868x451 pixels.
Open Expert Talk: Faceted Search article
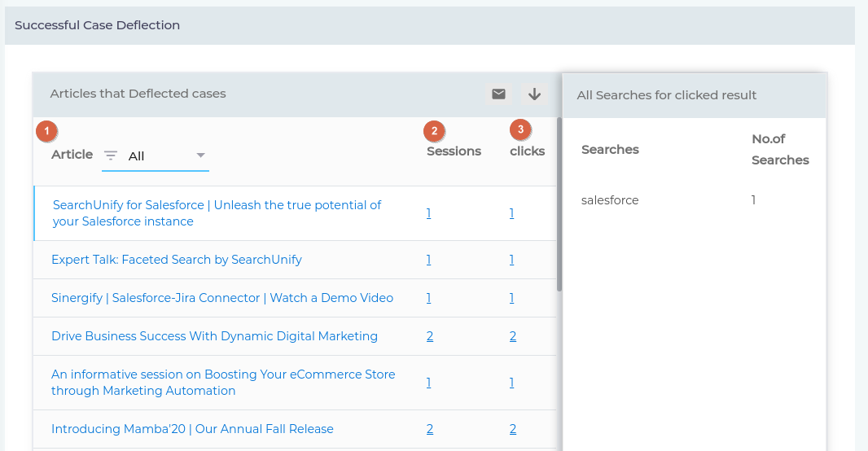pos(177,260)
